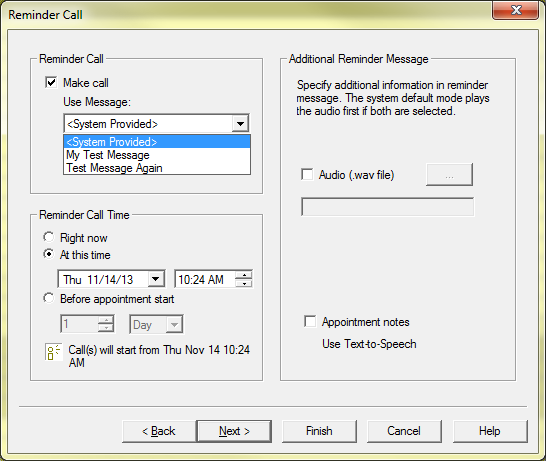Screen dimensions: 546x461
Task: Expand the Day unit dropdown
Action: pos(174,325)
